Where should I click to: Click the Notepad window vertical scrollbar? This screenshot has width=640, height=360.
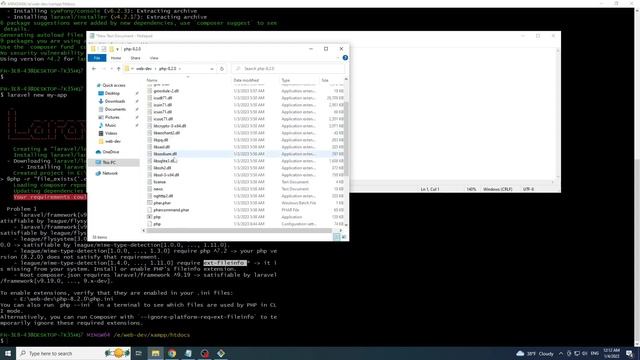(558, 113)
